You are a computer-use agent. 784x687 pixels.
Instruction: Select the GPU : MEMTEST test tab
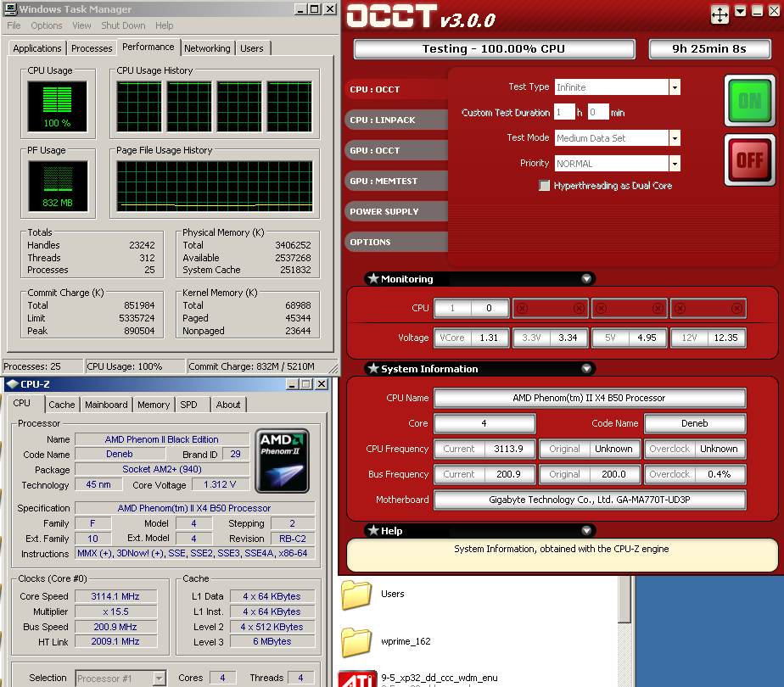tap(396, 181)
